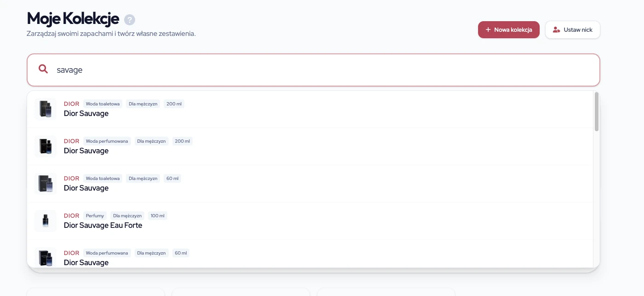The image size is (644, 296).
Task: Click the search magnifier icon
Action: [43, 70]
